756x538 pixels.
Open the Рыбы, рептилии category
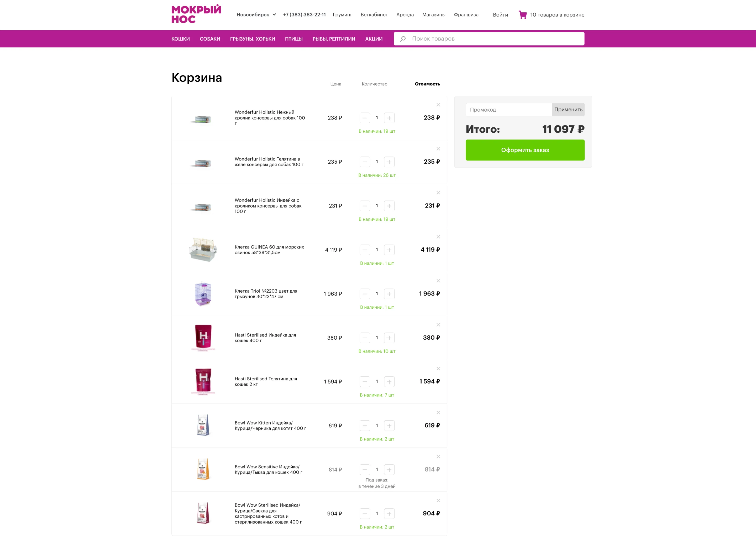[x=334, y=39]
